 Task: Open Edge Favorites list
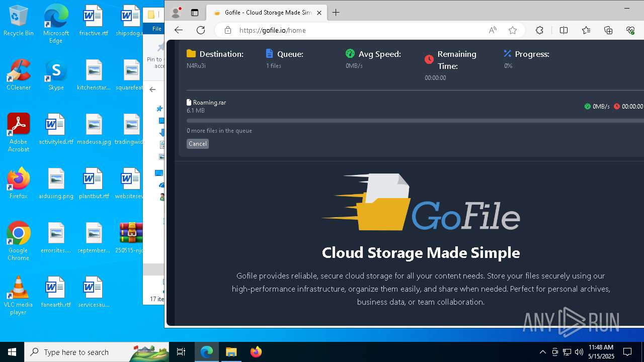586,30
